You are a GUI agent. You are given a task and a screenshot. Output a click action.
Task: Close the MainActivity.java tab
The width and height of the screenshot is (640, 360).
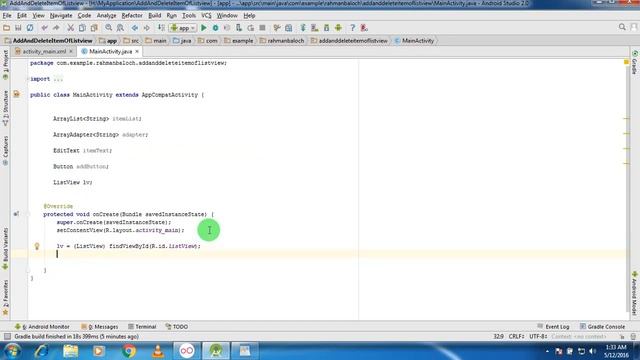137,51
